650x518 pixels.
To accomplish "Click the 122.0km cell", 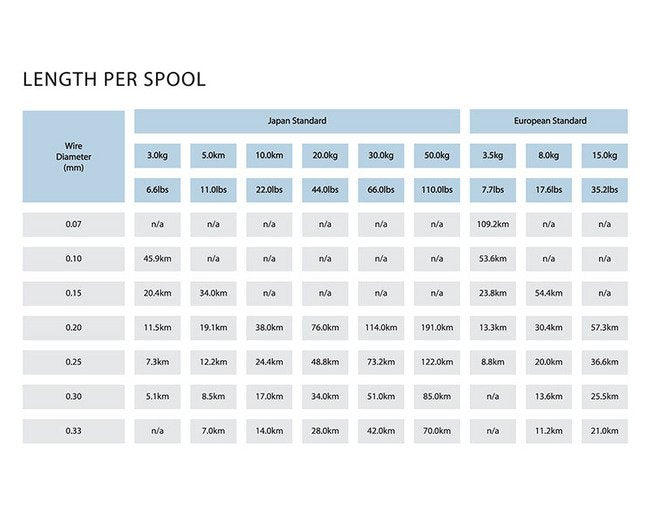I will tap(437, 362).
